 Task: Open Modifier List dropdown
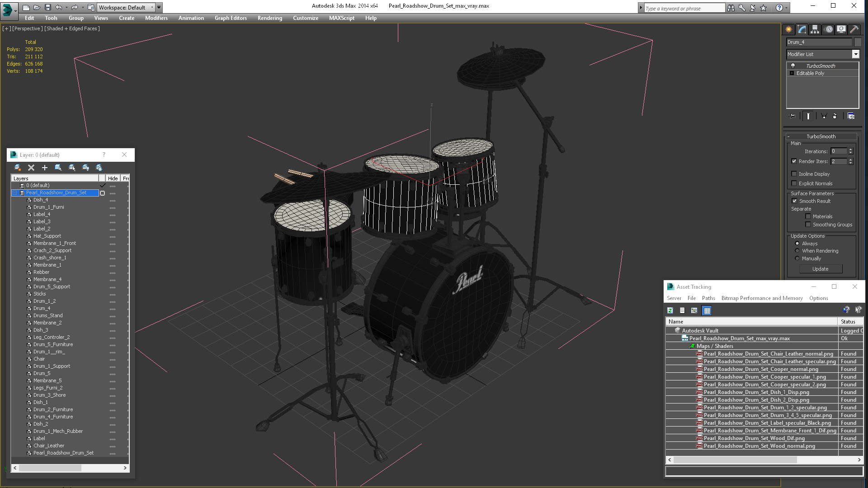(x=855, y=54)
